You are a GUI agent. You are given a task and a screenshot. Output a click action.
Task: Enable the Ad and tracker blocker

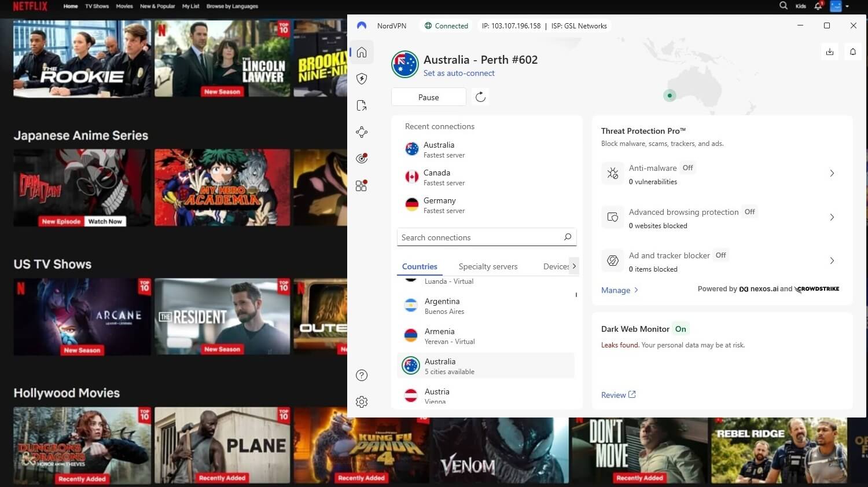(x=720, y=255)
